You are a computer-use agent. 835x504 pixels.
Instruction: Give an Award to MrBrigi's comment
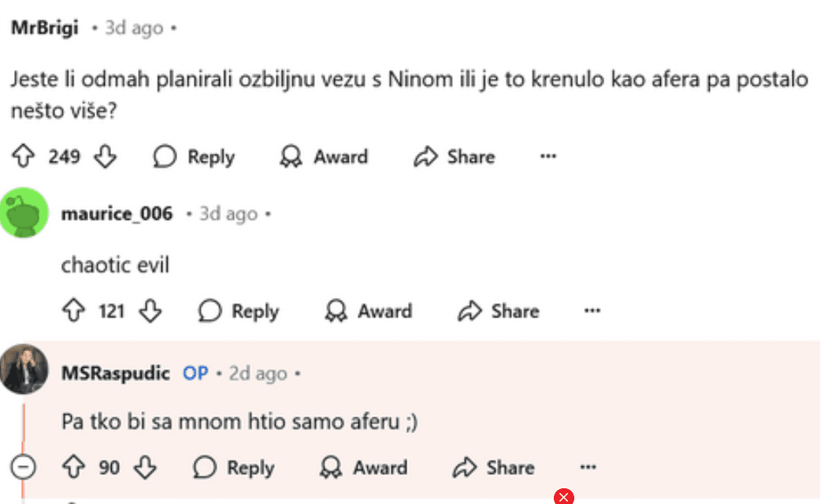[x=325, y=157]
